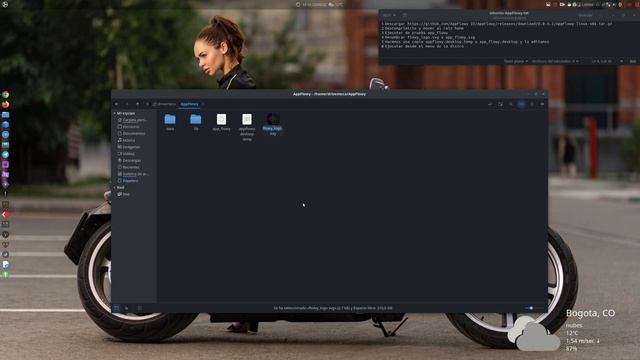The width and height of the screenshot is (640, 360).
Task: Select the lib folder
Action: coord(196,122)
